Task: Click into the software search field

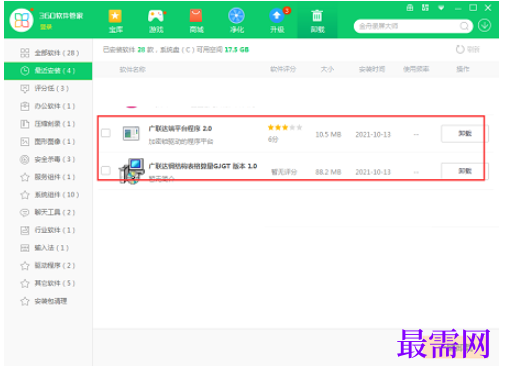Action: pyautogui.click(x=408, y=26)
